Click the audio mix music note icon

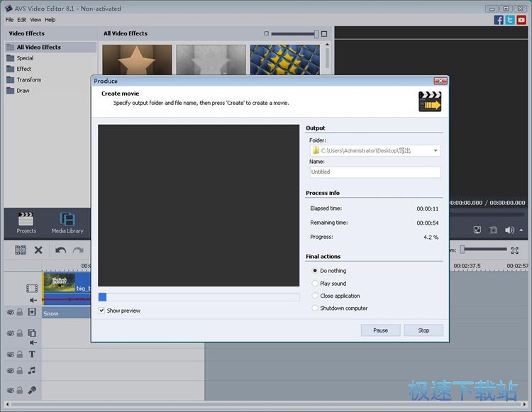(32, 370)
